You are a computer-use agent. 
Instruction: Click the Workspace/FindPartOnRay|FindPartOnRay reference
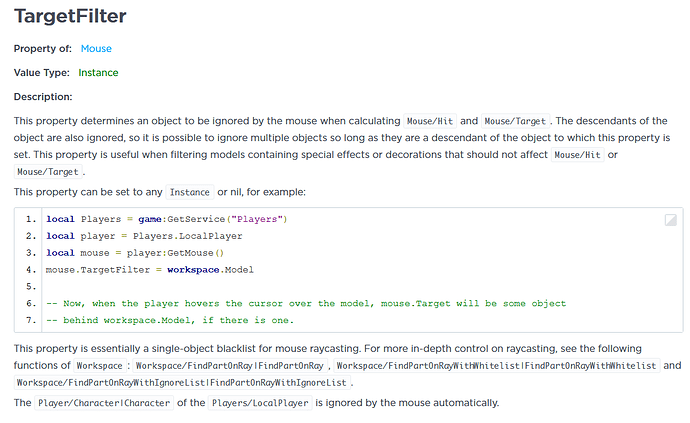pos(229,366)
